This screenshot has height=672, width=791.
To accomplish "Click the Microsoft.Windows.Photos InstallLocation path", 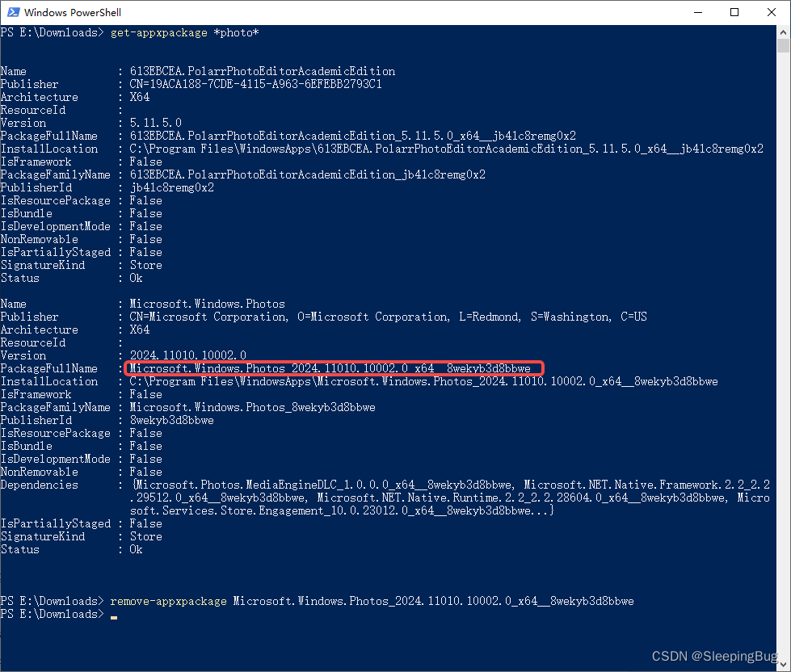I will (x=423, y=381).
